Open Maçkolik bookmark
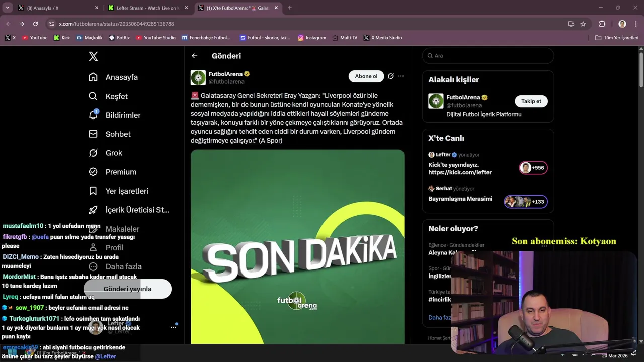644x362 pixels. [90, 38]
